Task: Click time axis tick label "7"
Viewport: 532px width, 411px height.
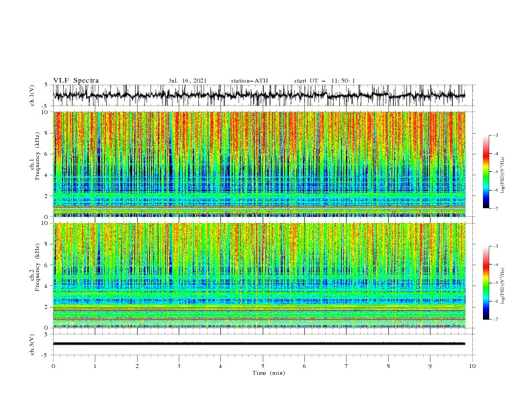Action: pos(347,366)
